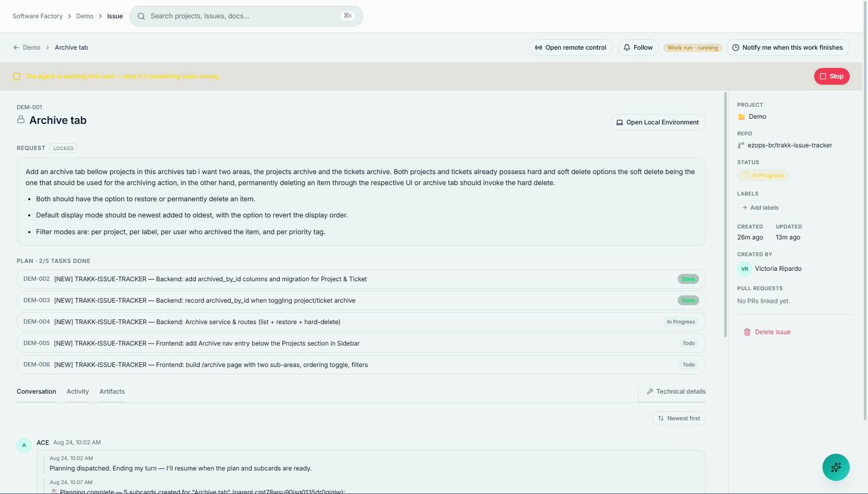Viewport: 868px width, 494px height.
Task: Open Local Environment
Action: point(658,122)
